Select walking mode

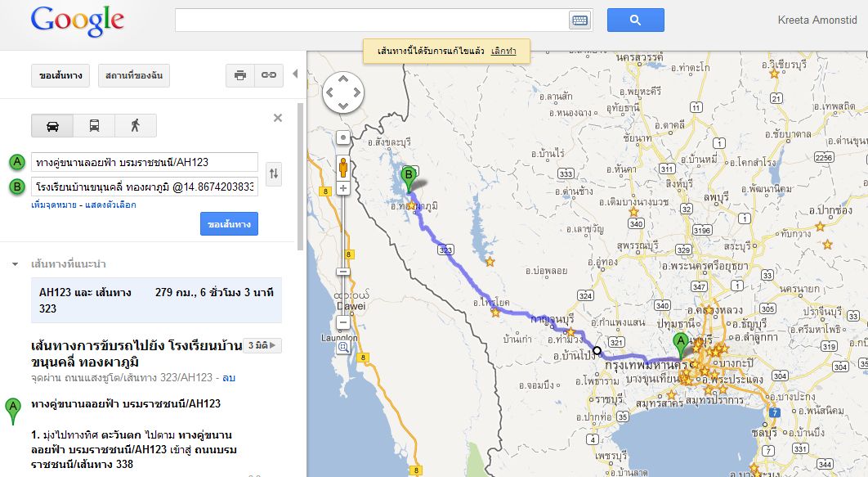136,126
